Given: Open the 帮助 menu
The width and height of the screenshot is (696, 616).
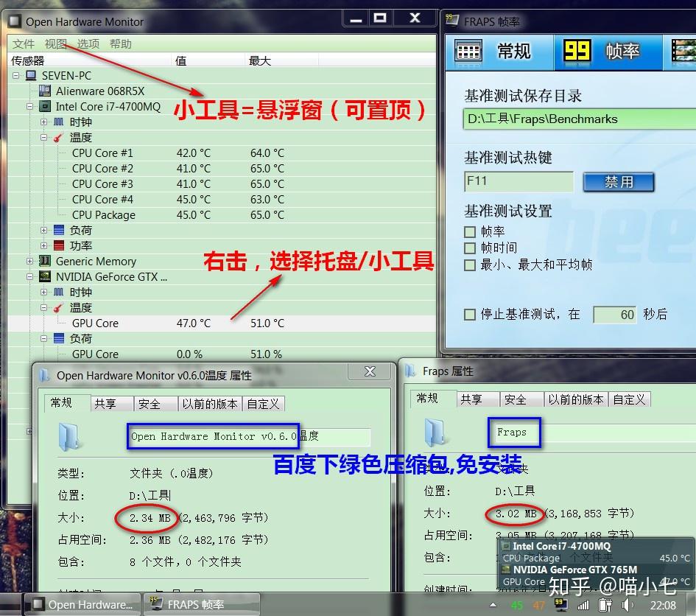Looking at the screenshot, I should (x=121, y=44).
